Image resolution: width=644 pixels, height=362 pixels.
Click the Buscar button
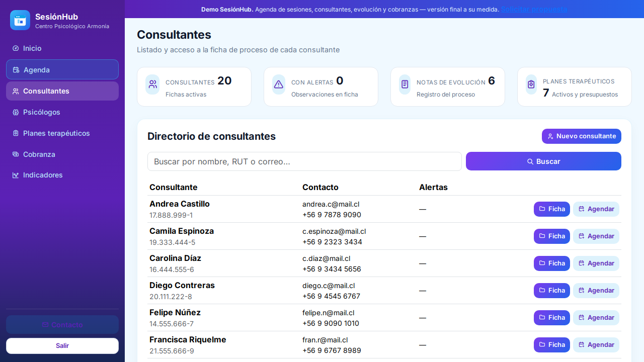pos(543,161)
